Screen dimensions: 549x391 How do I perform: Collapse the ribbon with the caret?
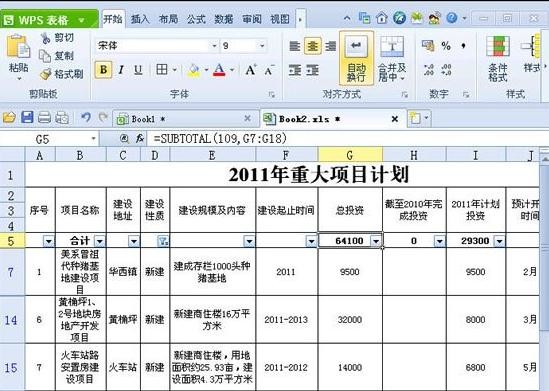point(347,18)
